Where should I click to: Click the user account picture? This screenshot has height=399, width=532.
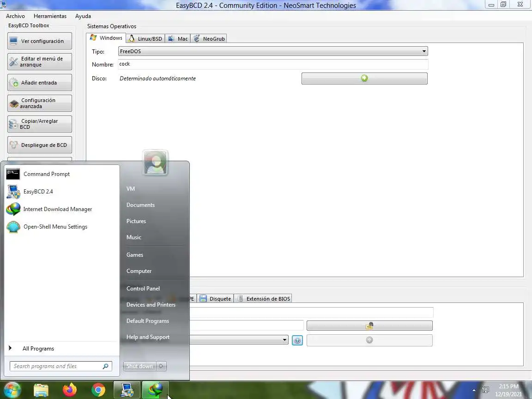click(x=155, y=163)
